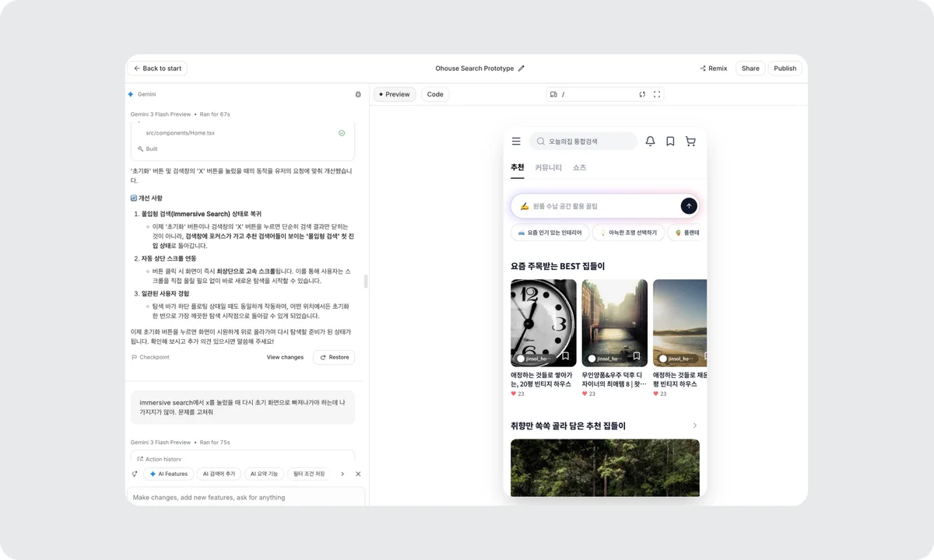Click View changes link
The height and width of the screenshot is (560, 934).
click(285, 357)
